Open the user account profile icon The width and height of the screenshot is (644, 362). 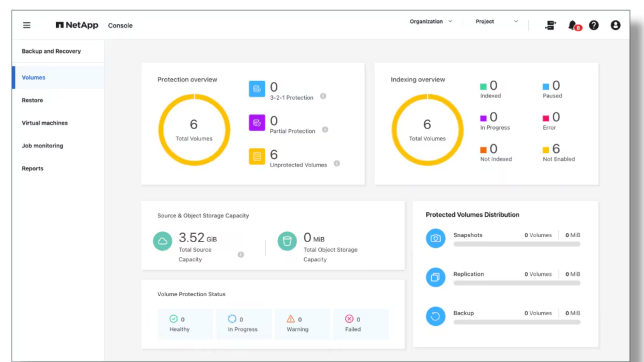click(616, 25)
